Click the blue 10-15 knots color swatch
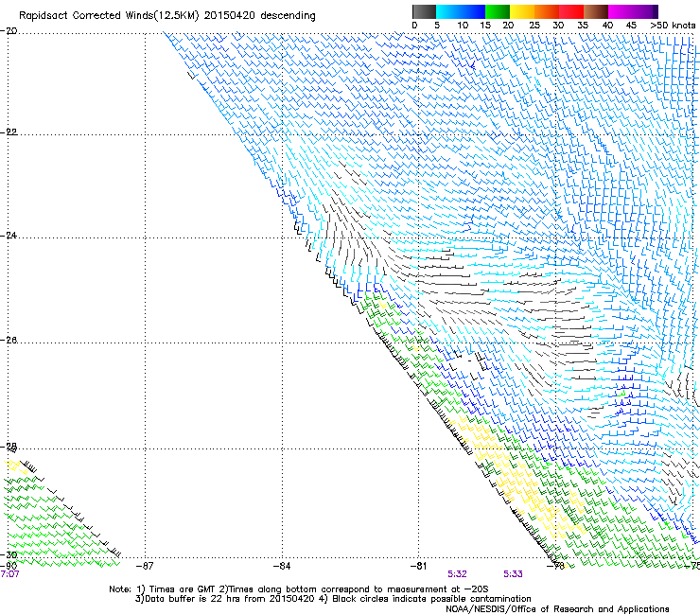The width and height of the screenshot is (700, 615). 473,11
